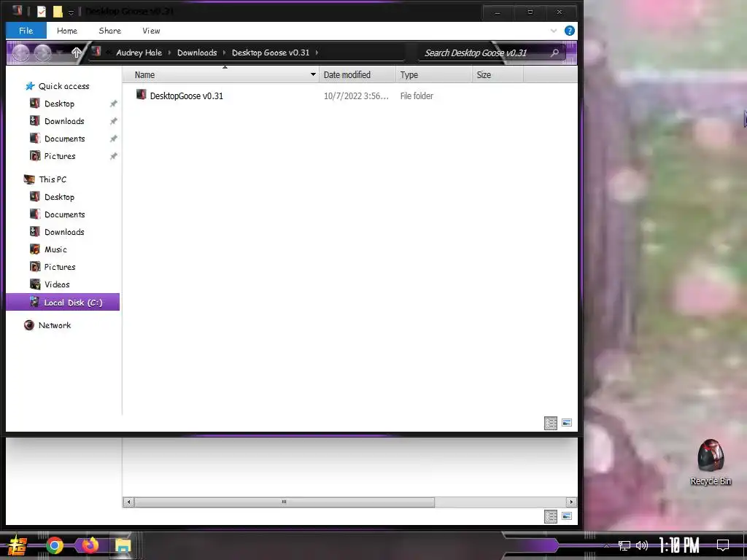Open Videos folder under This PC
This screenshot has height=560, width=747.
click(x=57, y=285)
